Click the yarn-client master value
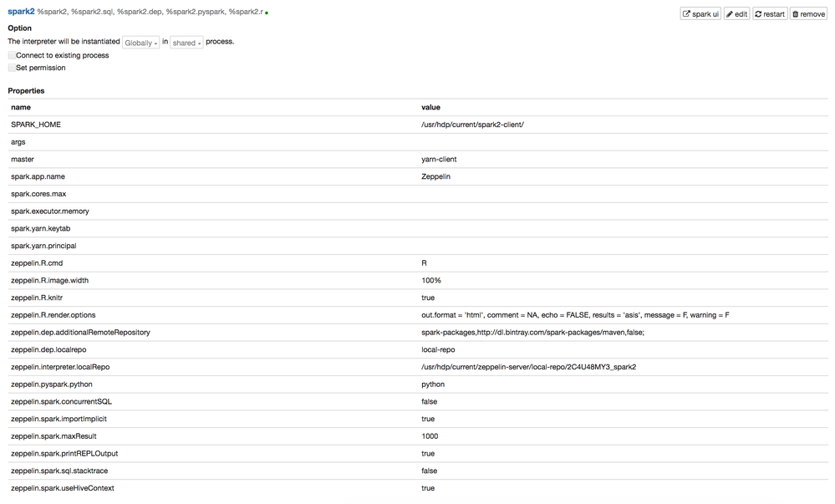This screenshot has width=835, height=504. pos(439,159)
